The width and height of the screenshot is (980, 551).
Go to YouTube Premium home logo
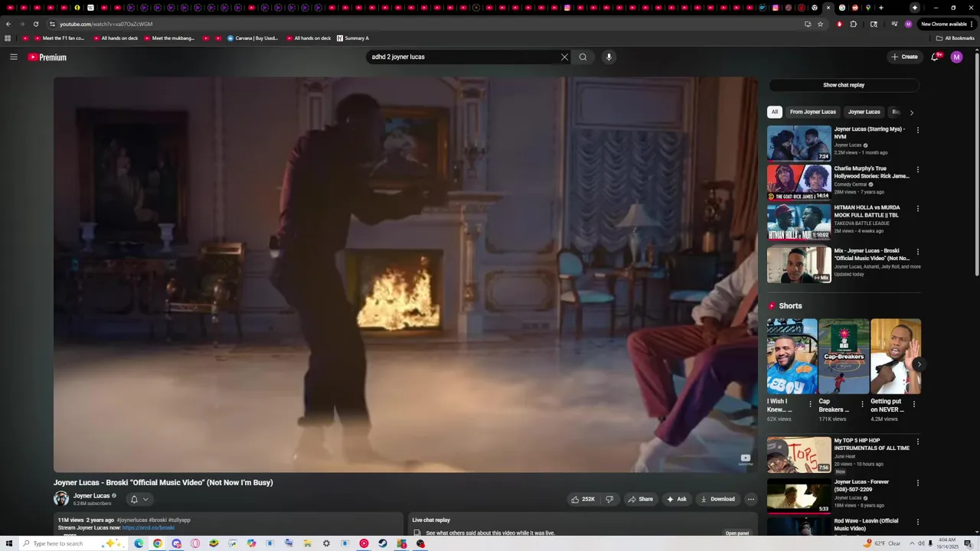(x=47, y=57)
